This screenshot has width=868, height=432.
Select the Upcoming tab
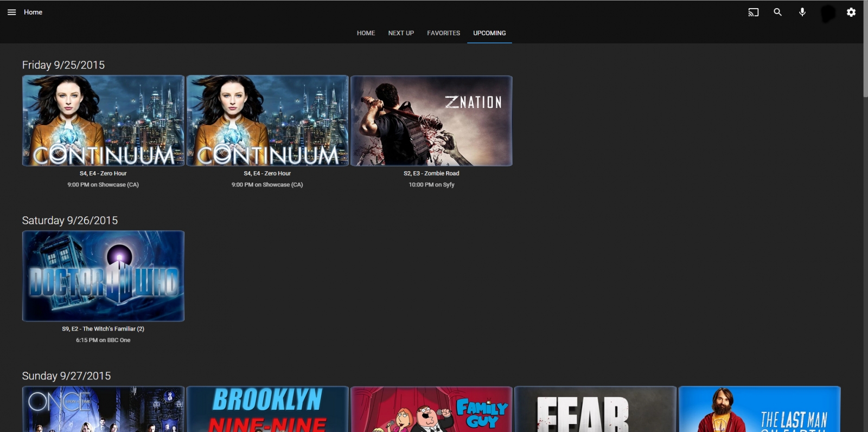click(489, 33)
